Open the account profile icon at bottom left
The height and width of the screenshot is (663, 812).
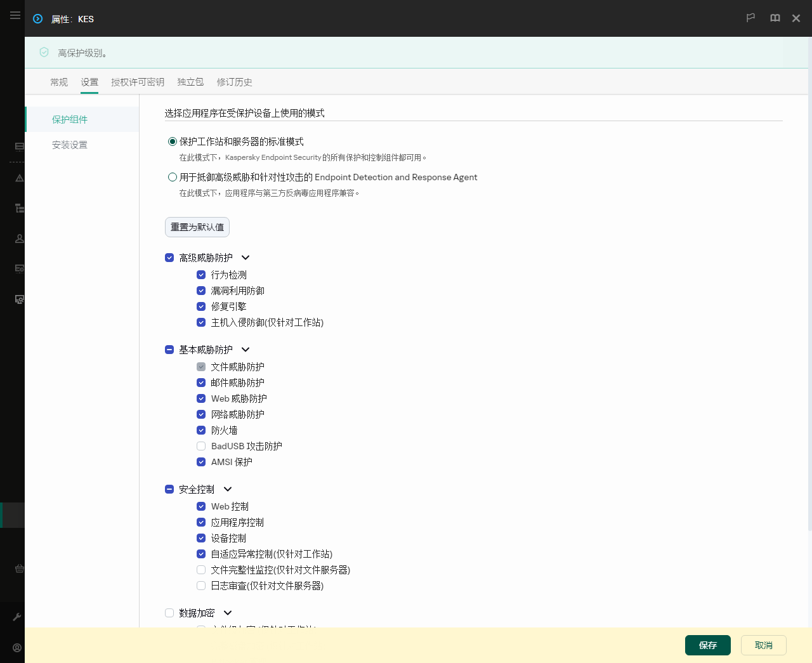[x=16, y=647]
